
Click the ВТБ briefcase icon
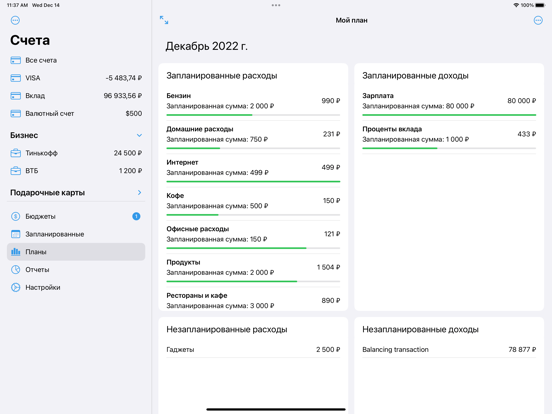click(x=15, y=171)
